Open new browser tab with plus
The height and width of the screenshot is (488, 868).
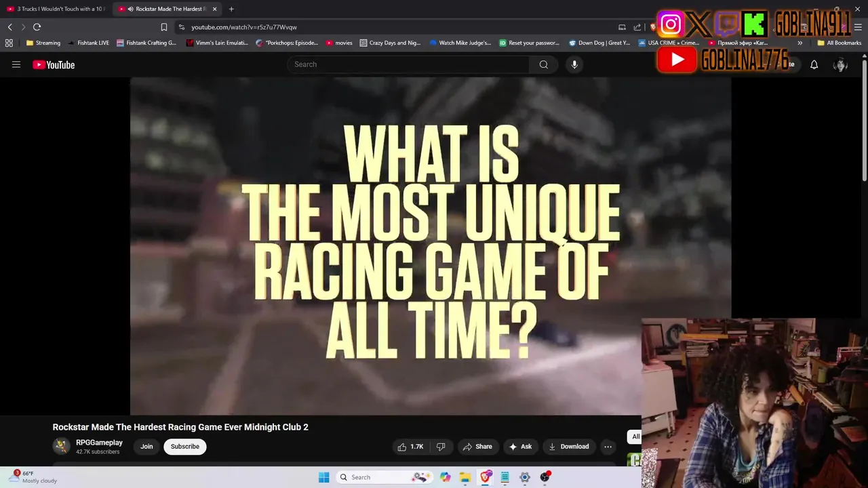pos(231,9)
